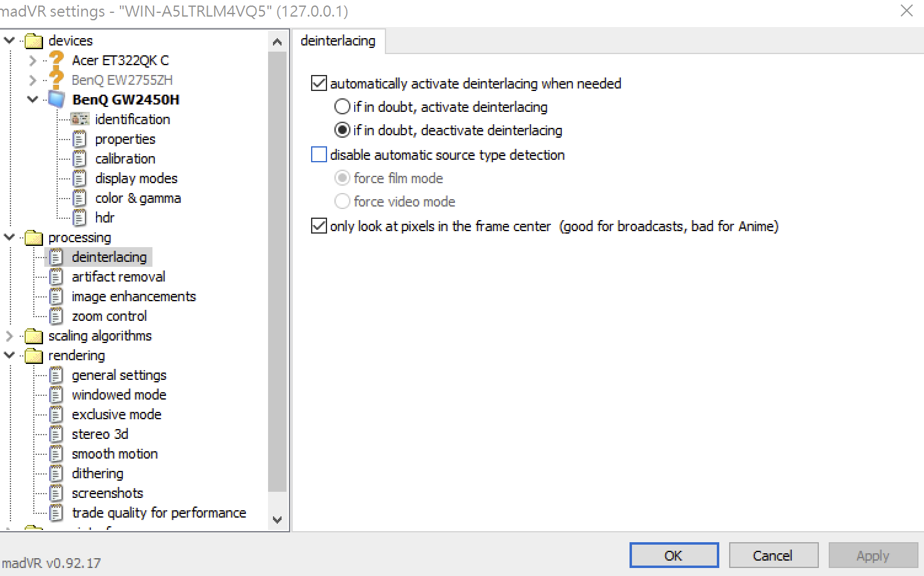Click the display modes page icon
The image size is (924, 576).
(79, 178)
